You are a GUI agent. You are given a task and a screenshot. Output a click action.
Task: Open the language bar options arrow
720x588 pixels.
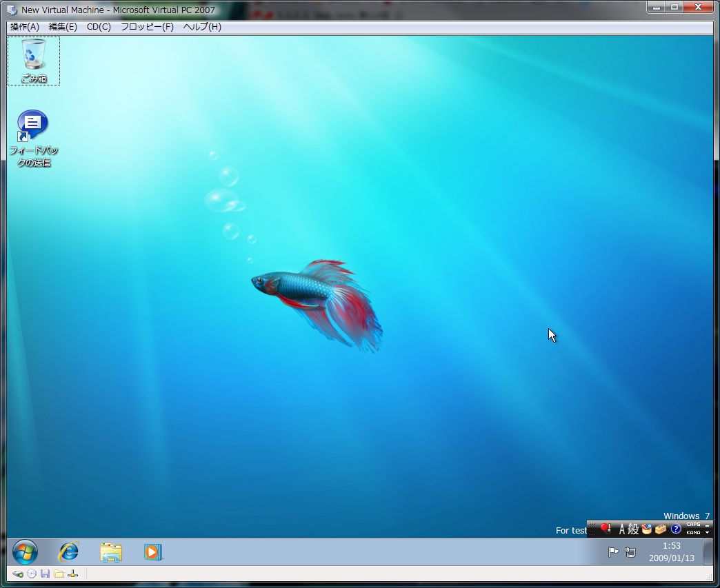tap(708, 533)
